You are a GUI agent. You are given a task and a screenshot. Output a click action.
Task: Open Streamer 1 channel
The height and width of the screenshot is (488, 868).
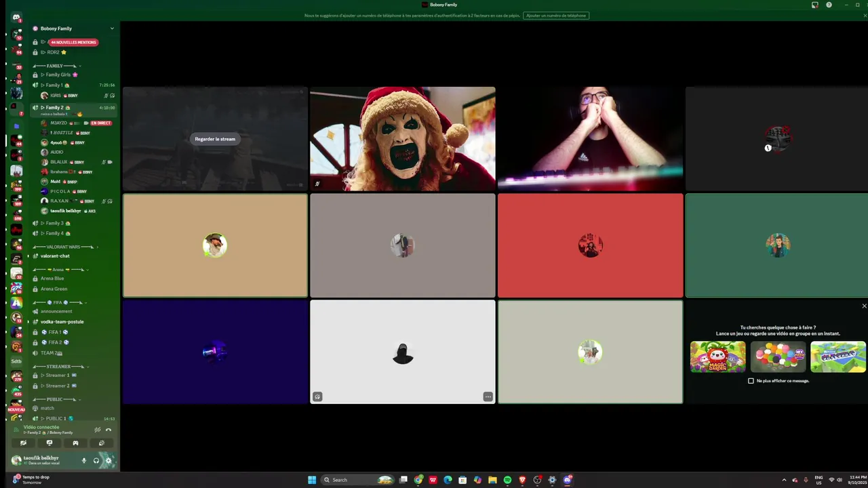pyautogui.click(x=73, y=375)
